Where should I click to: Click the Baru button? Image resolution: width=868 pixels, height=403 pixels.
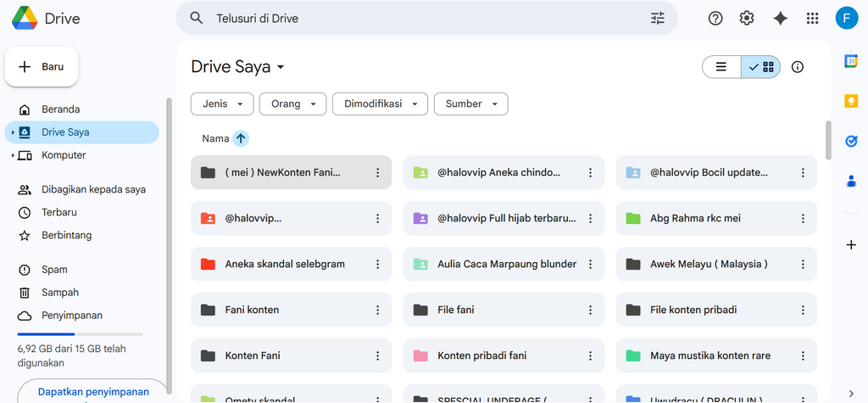click(x=42, y=67)
